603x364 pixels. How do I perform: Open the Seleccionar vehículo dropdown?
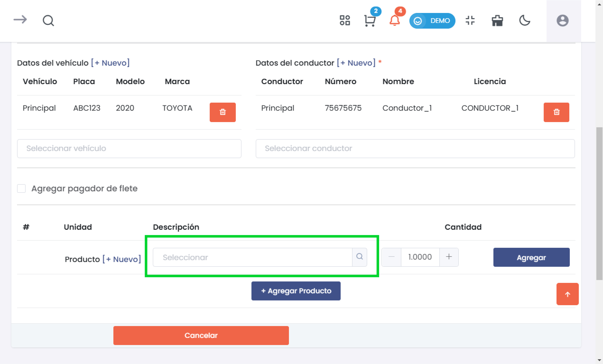pyautogui.click(x=129, y=148)
